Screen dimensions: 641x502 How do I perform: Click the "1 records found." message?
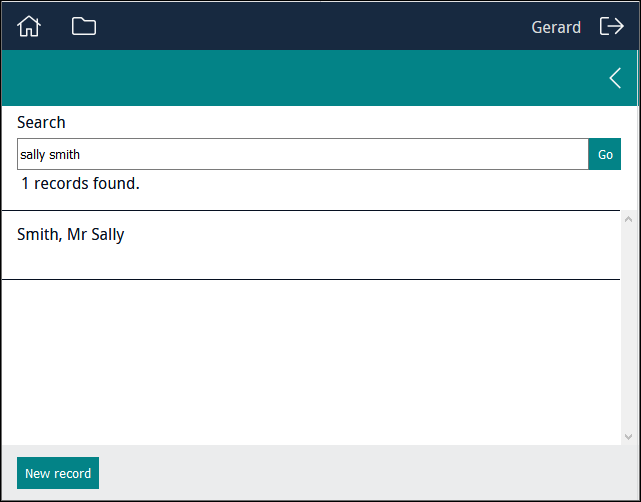81,184
